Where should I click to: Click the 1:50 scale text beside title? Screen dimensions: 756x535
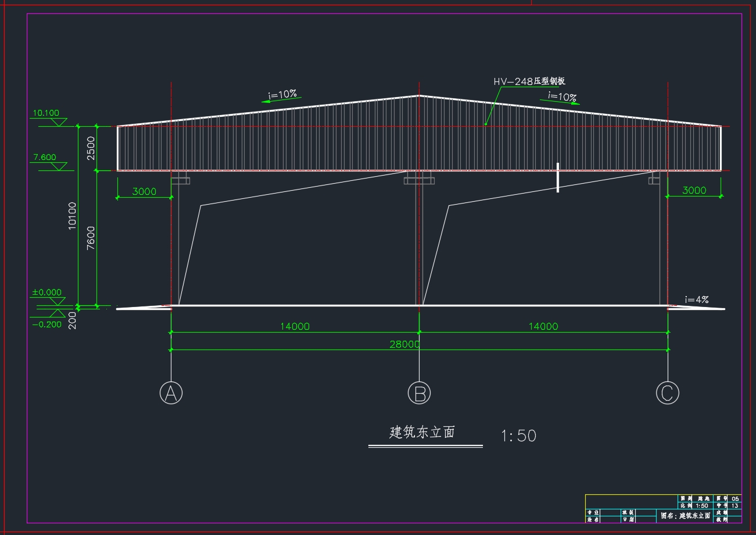coord(518,436)
